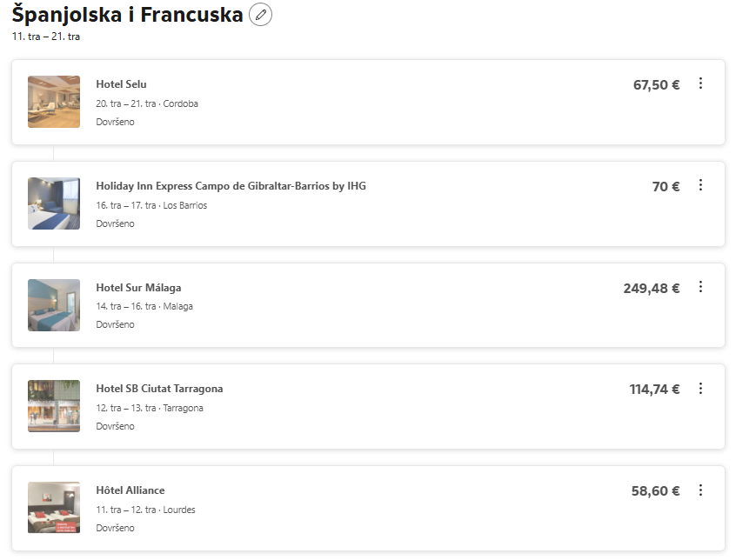Click the 114,74 € price for Tarragona hotel

click(x=654, y=390)
